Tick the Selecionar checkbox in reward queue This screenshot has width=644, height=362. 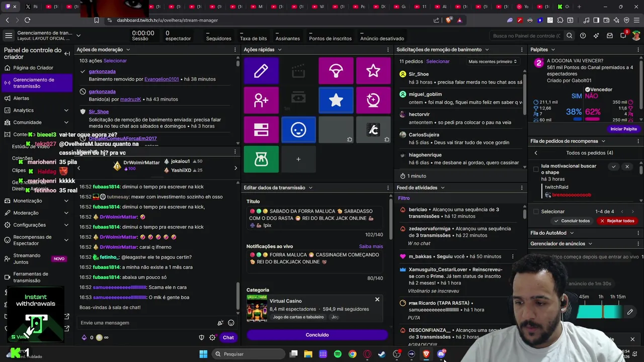click(536, 212)
